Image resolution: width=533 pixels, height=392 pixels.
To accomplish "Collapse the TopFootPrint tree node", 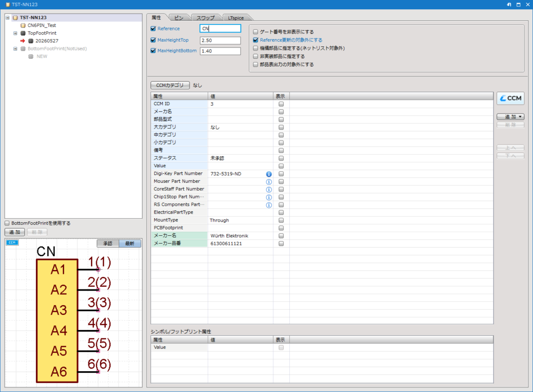I will 15,33.
